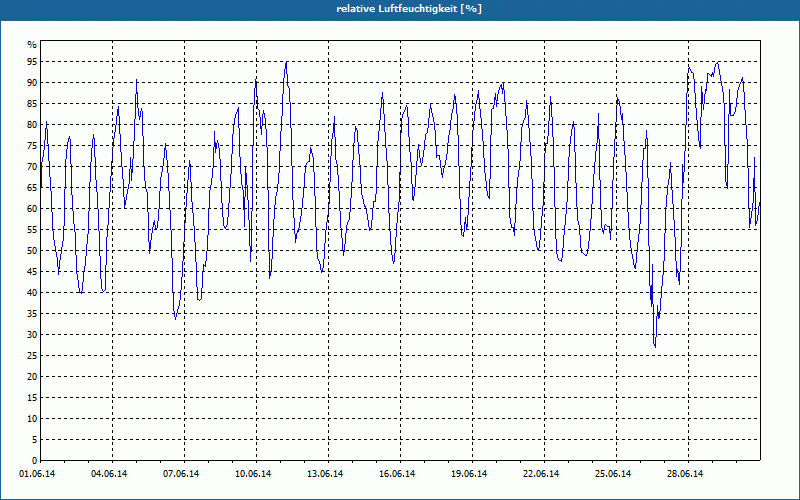Click the x-axis date label 13.06.14

[325, 474]
